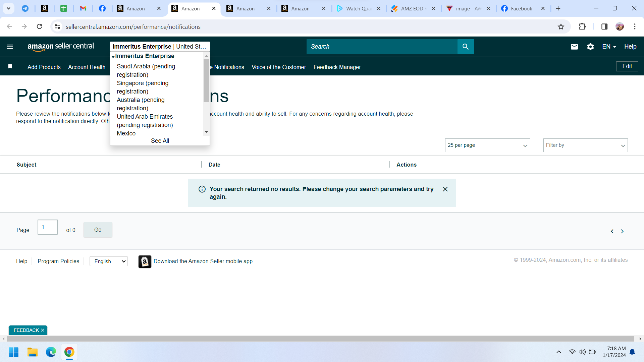644x362 pixels.
Task: Click the marketplace list scroll down arrow
Action: 206,132
